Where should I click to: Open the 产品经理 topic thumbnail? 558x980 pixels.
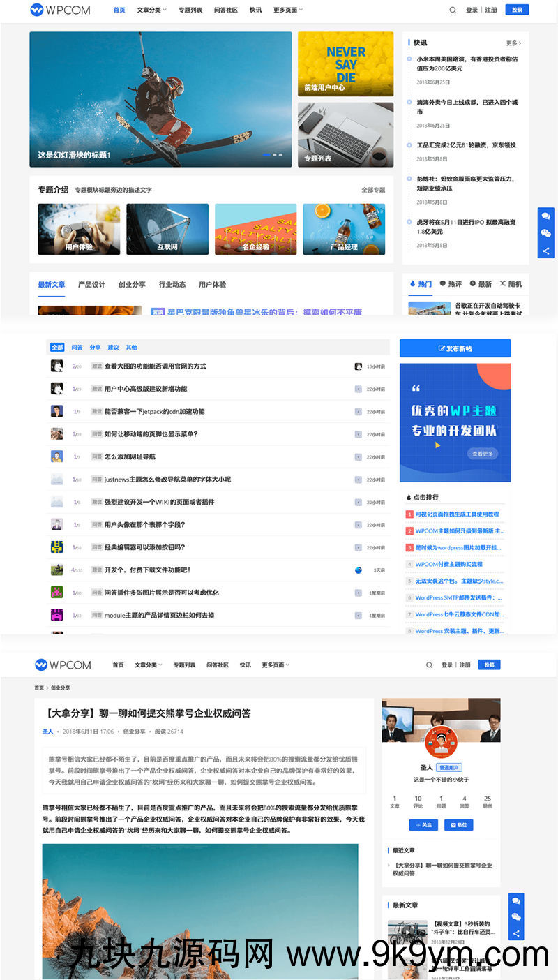(344, 229)
